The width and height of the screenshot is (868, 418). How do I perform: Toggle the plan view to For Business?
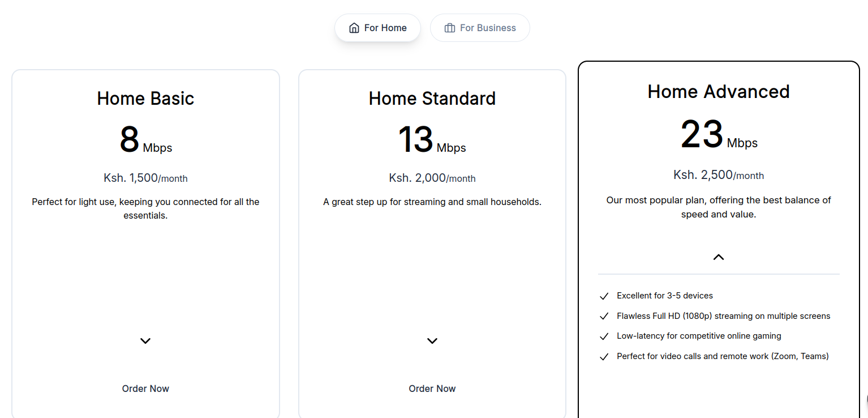coord(480,27)
